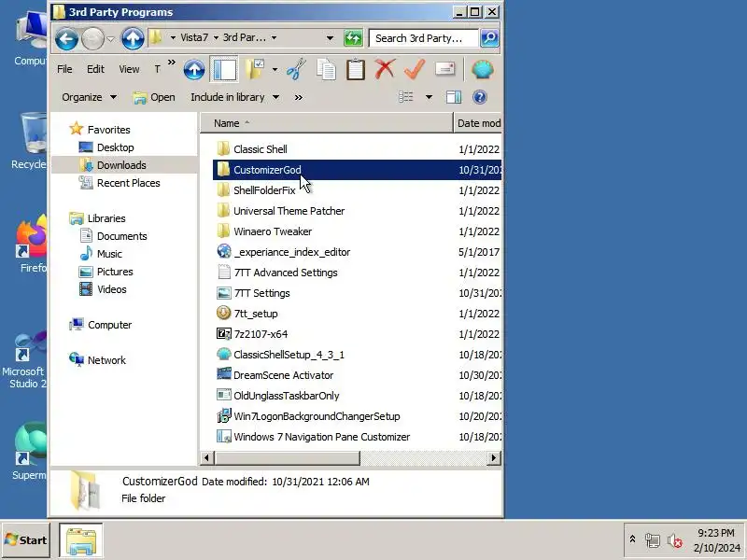Screen dimensions: 747x560
Task: Go up one folder via the address bar arrow
Action: point(132,38)
